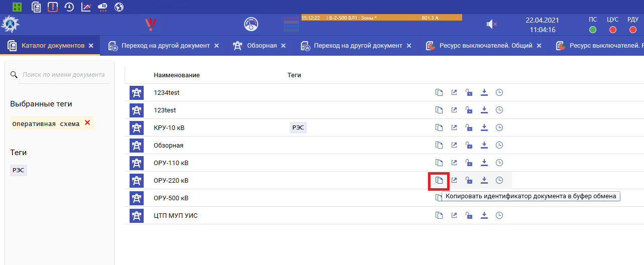644x265 pixels.
Task: Open the ОРУ-500 кВ document row
Action: click(171, 198)
